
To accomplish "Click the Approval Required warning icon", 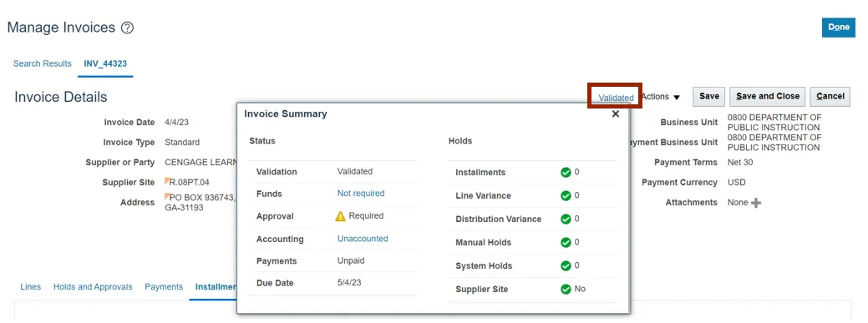I will pos(341,216).
